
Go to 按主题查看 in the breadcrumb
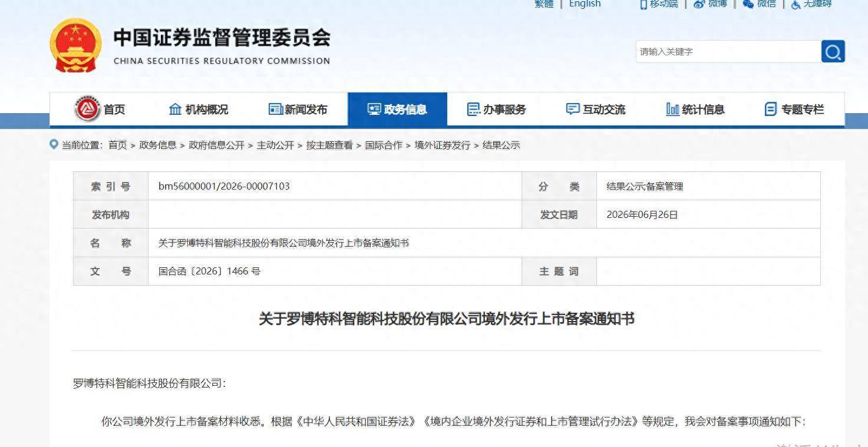(x=329, y=145)
